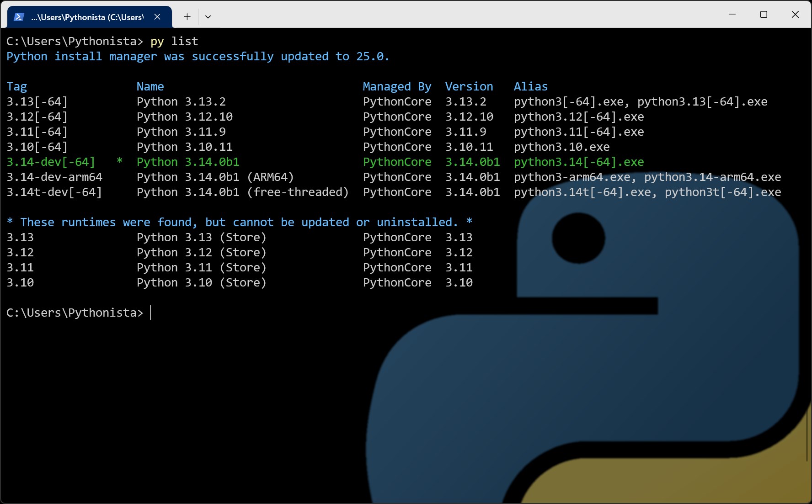
Task: Click the Version column header
Action: (x=469, y=86)
